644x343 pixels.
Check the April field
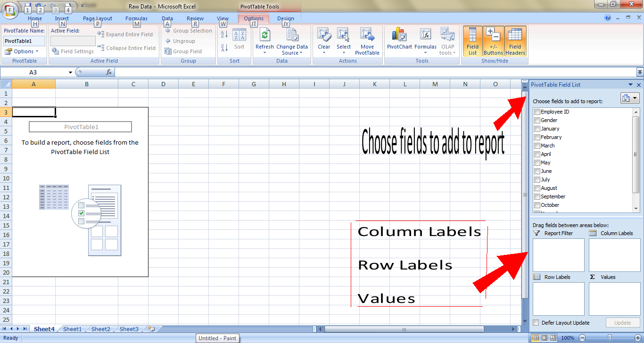point(537,155)
